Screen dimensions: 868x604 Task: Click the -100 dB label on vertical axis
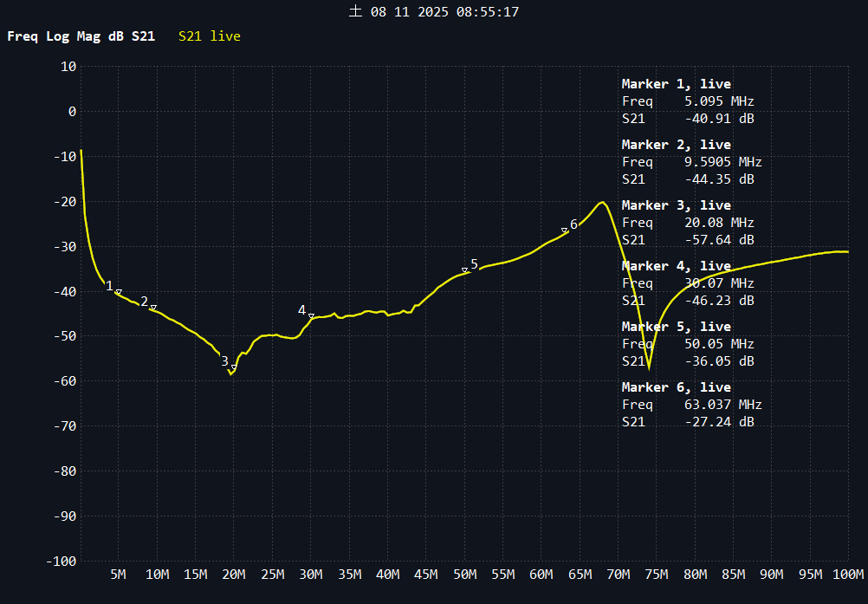point(61,561)
